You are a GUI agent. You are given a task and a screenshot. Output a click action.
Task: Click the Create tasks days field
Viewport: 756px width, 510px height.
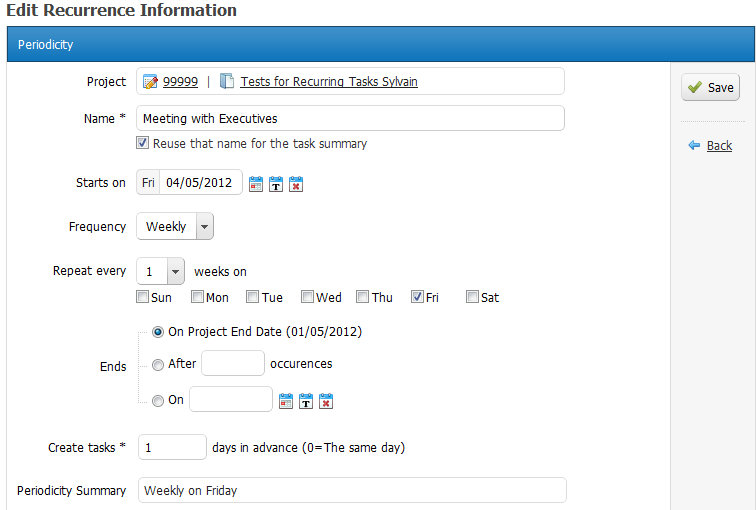(x=172, y=447)
